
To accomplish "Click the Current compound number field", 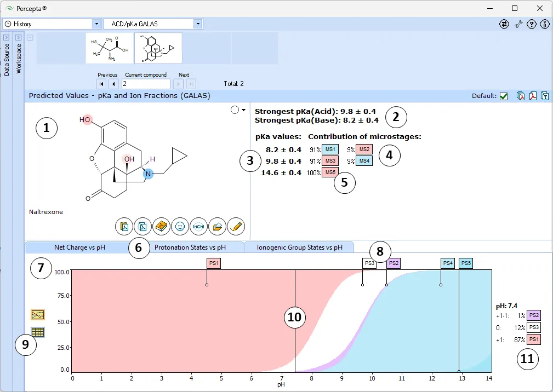I will click(x=146, y=84).
